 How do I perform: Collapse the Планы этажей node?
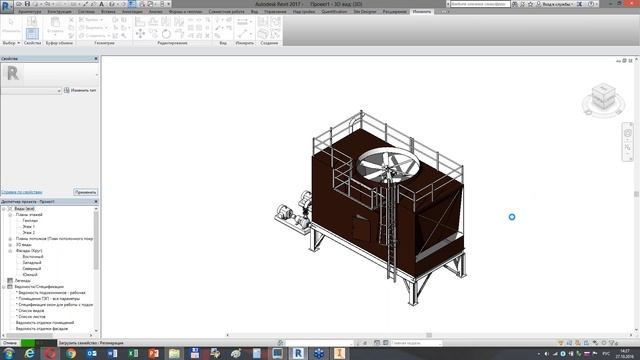click(x=10, y=215)
